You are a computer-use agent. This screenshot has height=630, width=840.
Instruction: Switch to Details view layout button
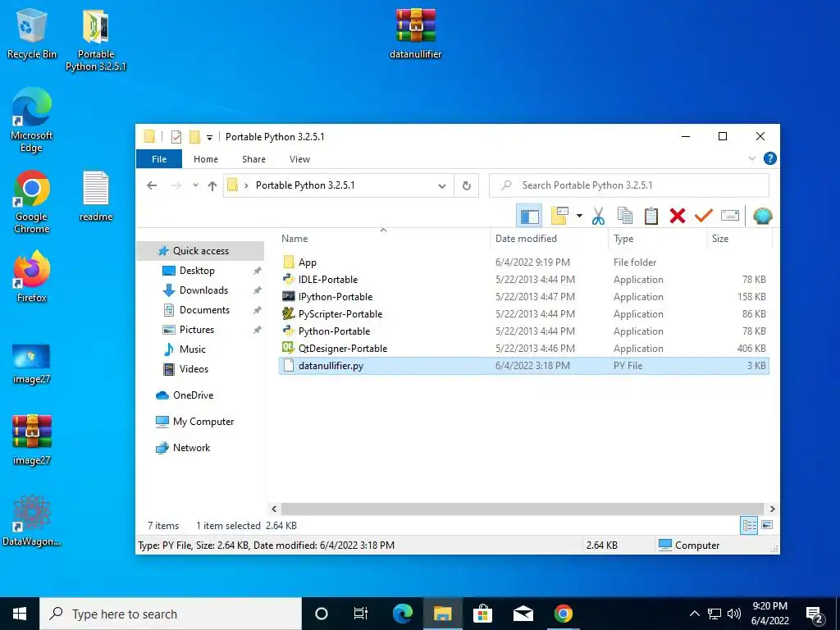749,526
